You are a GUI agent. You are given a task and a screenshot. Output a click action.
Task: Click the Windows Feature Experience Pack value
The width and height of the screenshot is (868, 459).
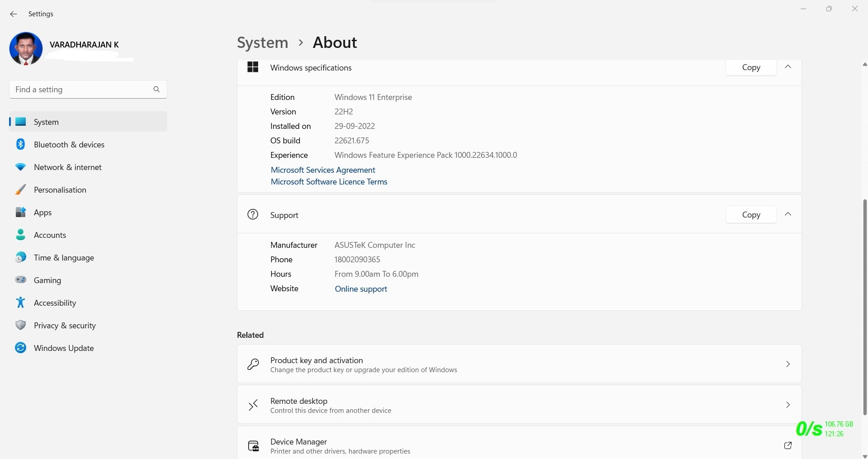426,155
